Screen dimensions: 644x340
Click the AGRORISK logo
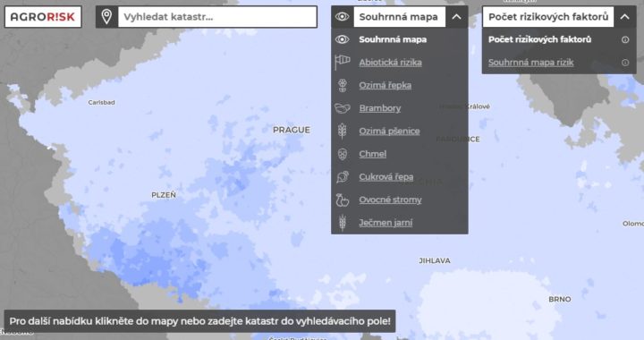(43, 17)
